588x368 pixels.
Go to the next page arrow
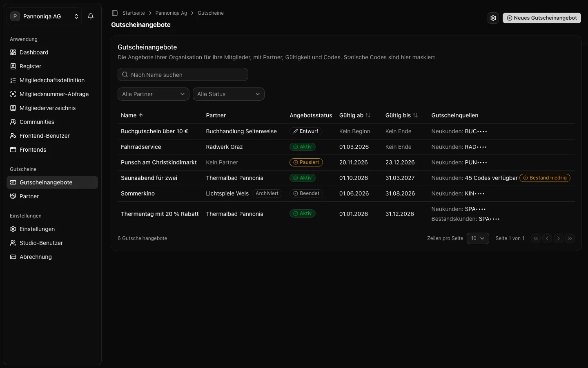pyautogui.click(x=559, y=238)
